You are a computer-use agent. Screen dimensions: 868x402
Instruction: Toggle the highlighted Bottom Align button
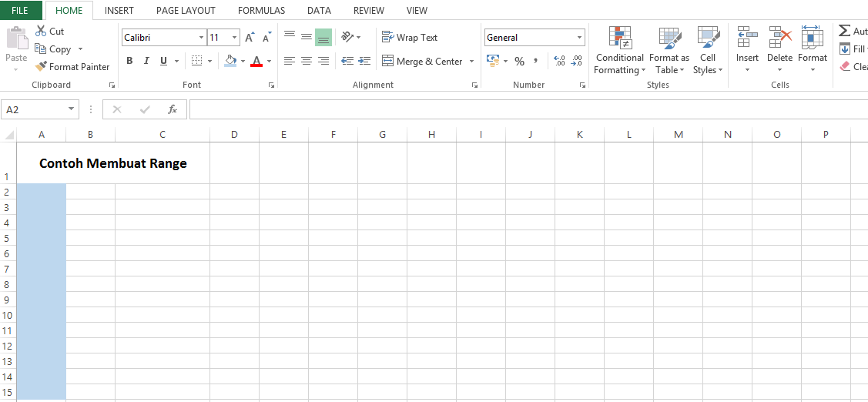[x=323, y=37]
